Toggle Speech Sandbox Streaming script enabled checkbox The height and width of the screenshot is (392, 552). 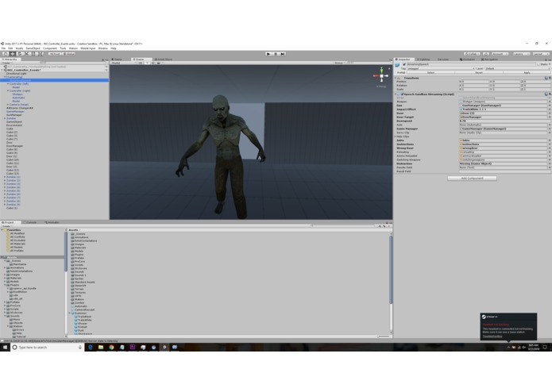coord(402,94)
